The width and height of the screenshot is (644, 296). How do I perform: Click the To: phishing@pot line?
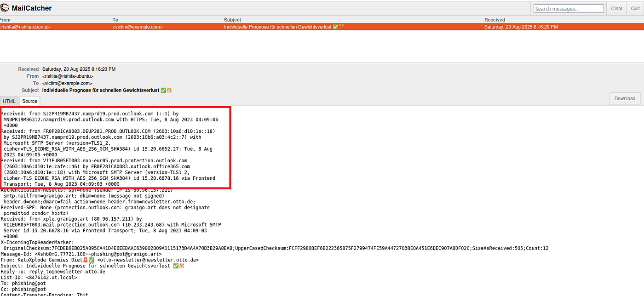23,283
